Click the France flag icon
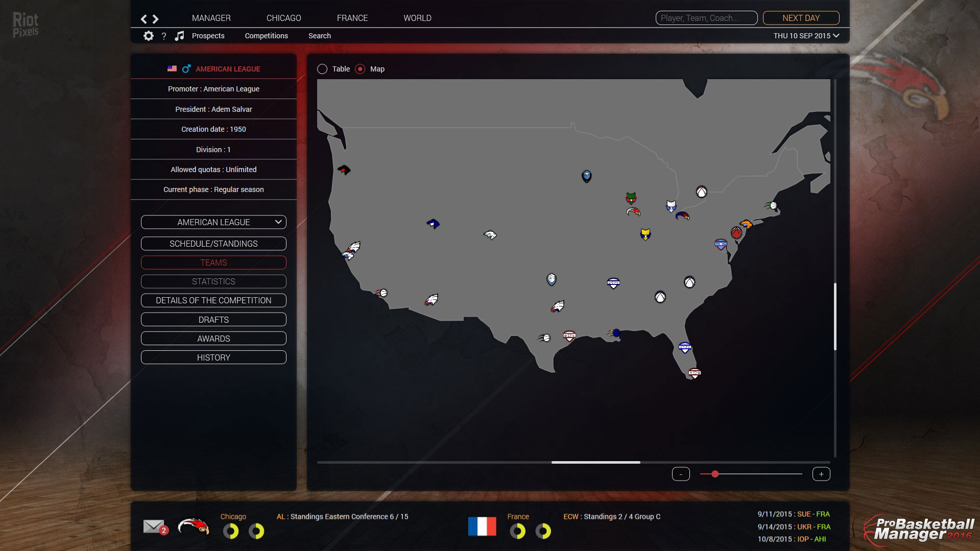Image resolution: width=980 pixels, height=551 pixels. click(482, 526)
